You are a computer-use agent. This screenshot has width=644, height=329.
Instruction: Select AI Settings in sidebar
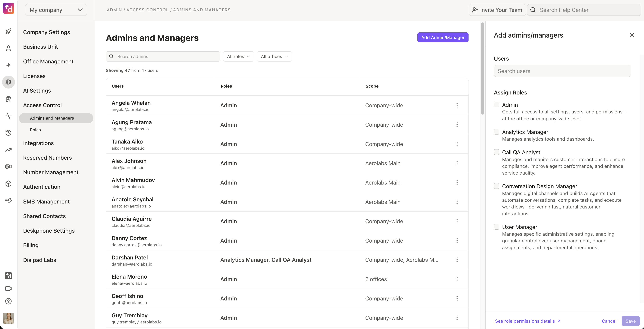(x=37, y=91)
